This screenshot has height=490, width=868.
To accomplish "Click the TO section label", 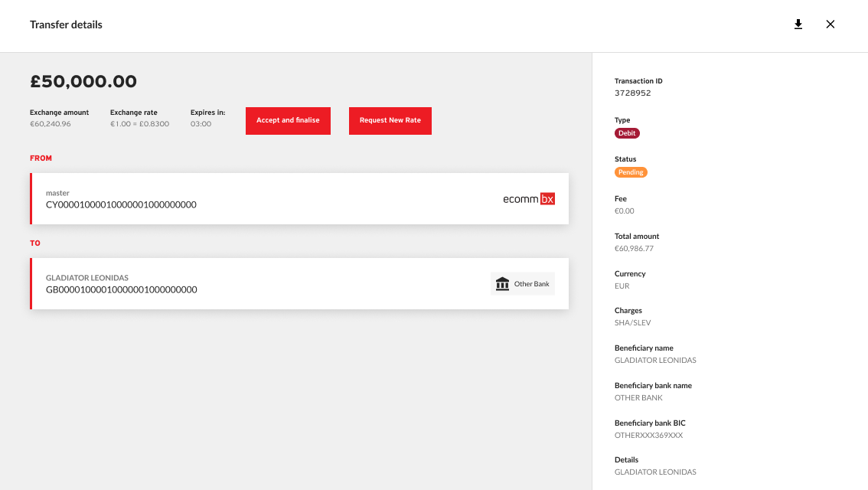I will tap(35, 243).
